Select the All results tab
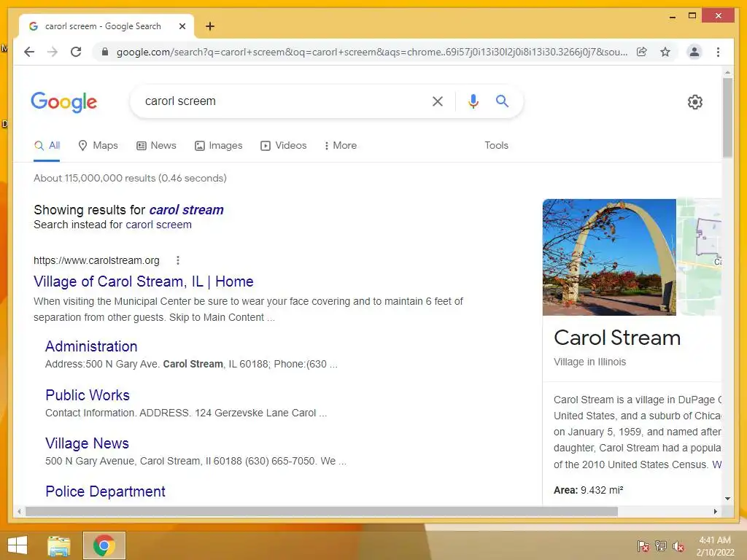Image resolution: width=747 pixels, height=560 pixels. (x=47, y=146)
